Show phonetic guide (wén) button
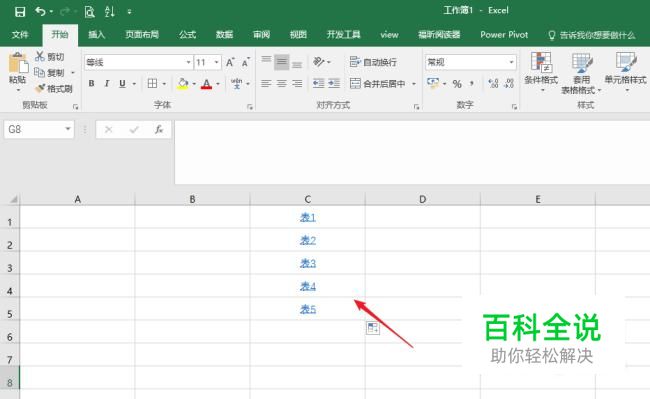 coord(236,84)
